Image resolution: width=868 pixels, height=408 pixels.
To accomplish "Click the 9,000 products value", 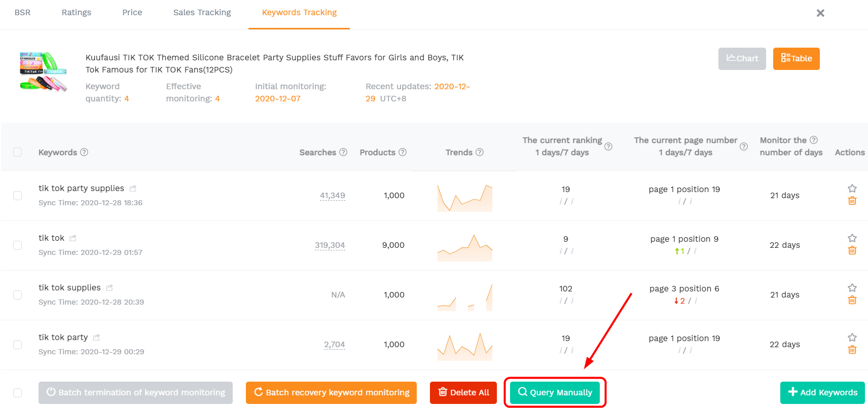I will coord(393,245).
